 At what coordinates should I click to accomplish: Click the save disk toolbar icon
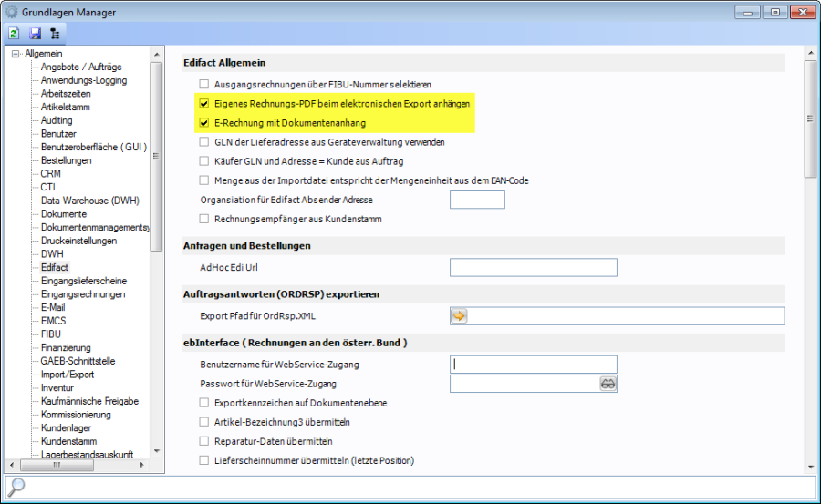click(x=36, y=34)
